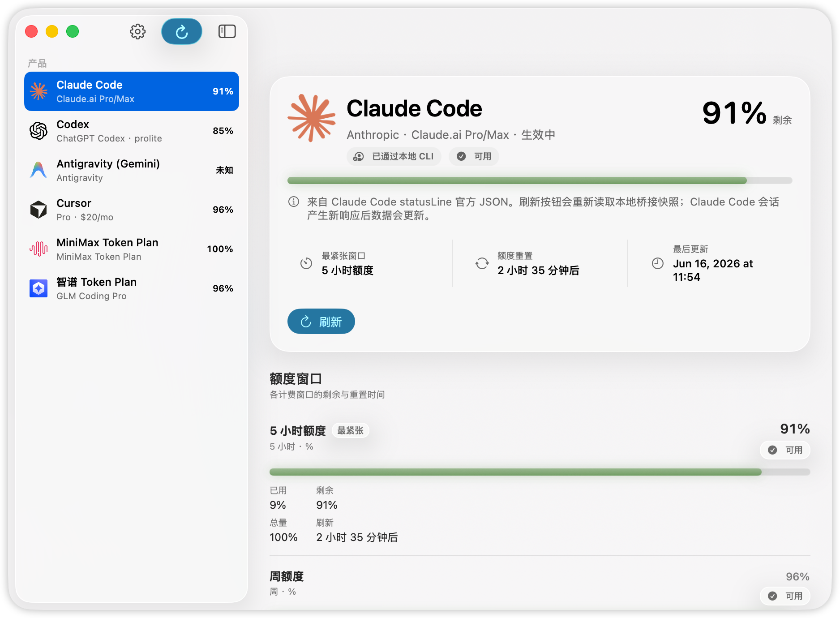Click the timer icon for 最紧张窗口

(306, 263)
